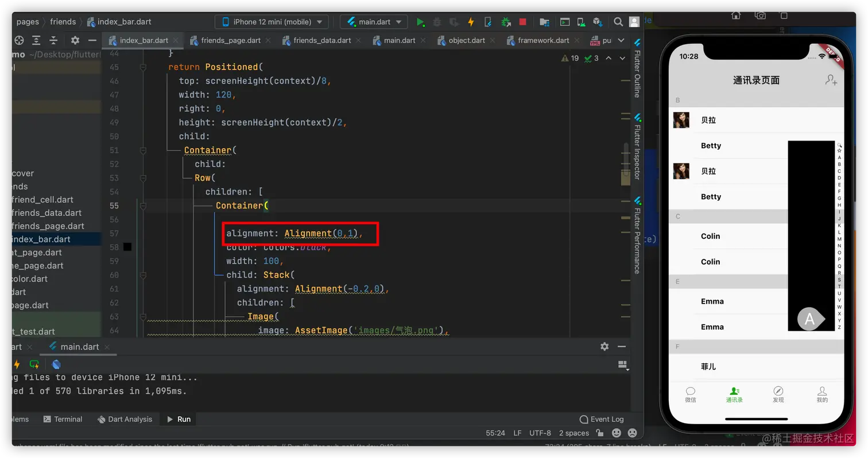868x458 pixels.
Task: Stop the running app with red square
Action: click(x=522, y=22)
